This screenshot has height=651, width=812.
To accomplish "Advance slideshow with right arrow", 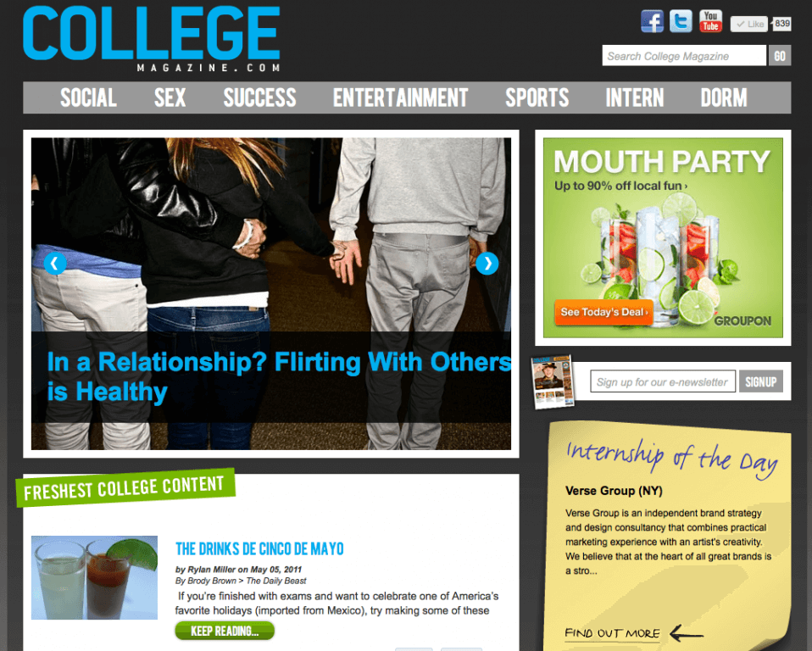I will (487, 263).
